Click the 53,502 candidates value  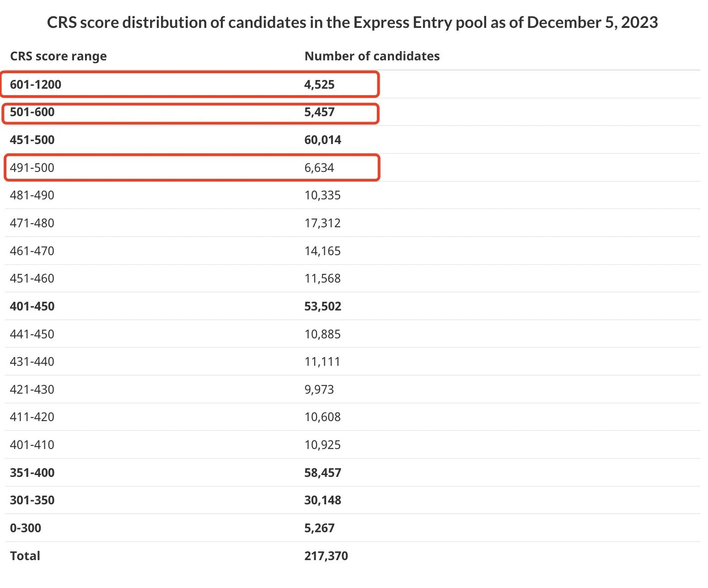[322, 306]
